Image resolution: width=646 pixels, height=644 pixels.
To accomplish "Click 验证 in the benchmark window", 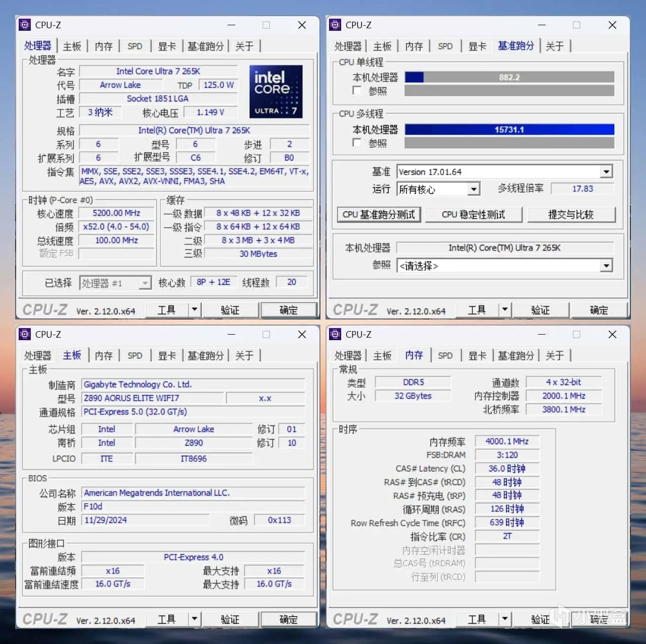I will pyautogui.click(x=541, y=310).
